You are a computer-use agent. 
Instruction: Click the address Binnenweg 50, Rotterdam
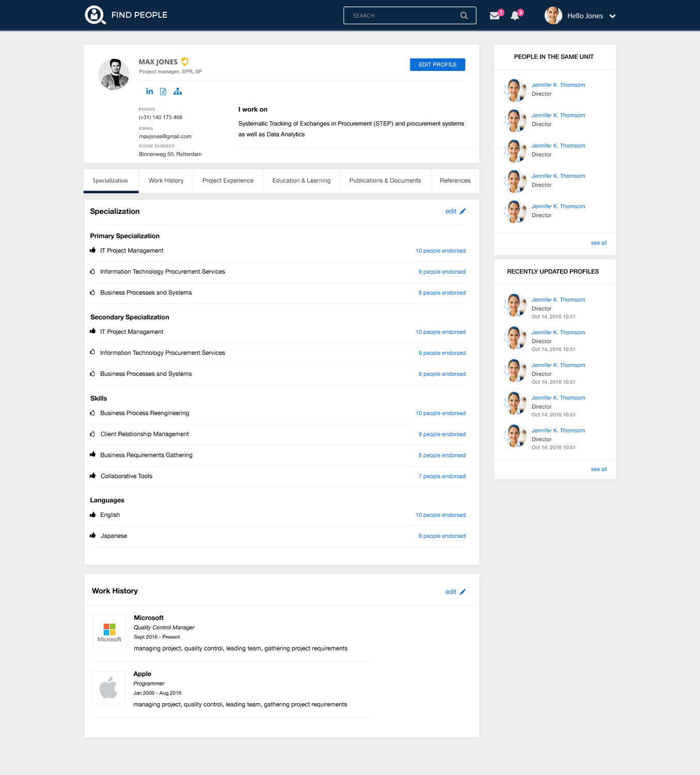coord(170,154)
